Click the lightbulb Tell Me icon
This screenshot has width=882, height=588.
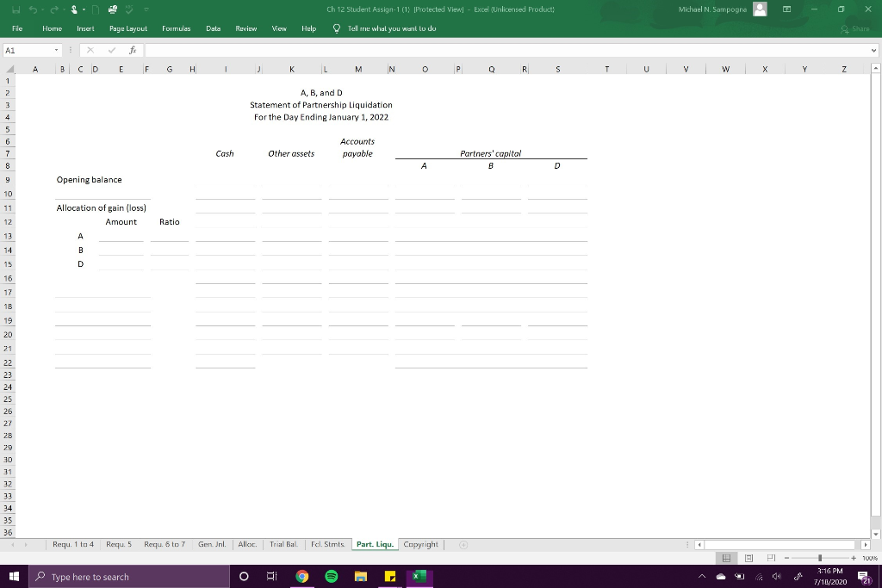point(337,28)
